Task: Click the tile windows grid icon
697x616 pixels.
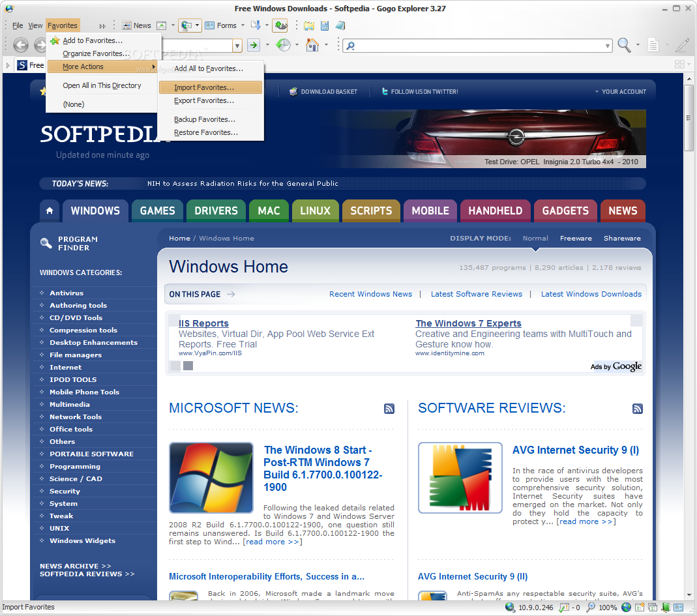Action: pos(679,65)
